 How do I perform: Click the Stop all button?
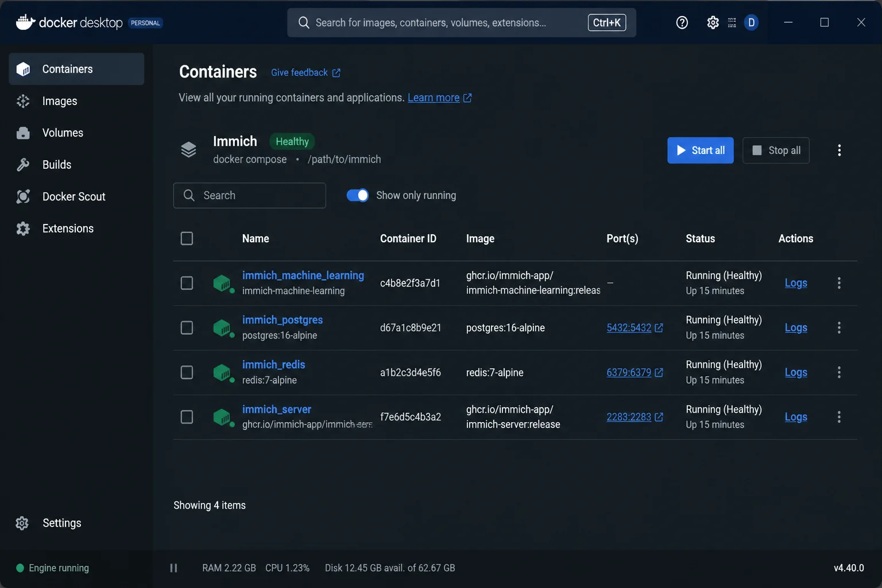pyautogui.click(x=776, y=150)
